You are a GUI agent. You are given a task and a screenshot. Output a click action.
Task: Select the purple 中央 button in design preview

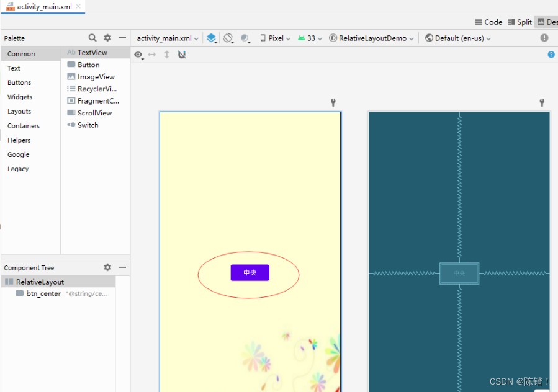pos(250,272)
